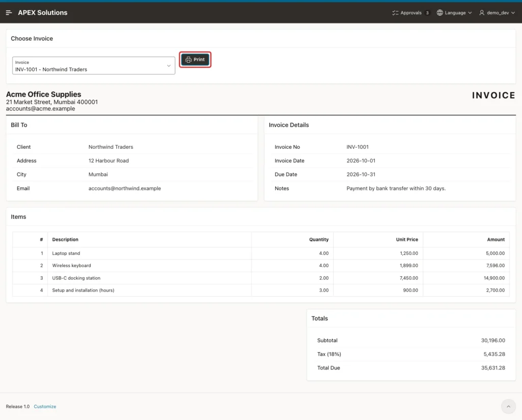Click the Print button
This screenshot has height=420, width=522.
195,60
